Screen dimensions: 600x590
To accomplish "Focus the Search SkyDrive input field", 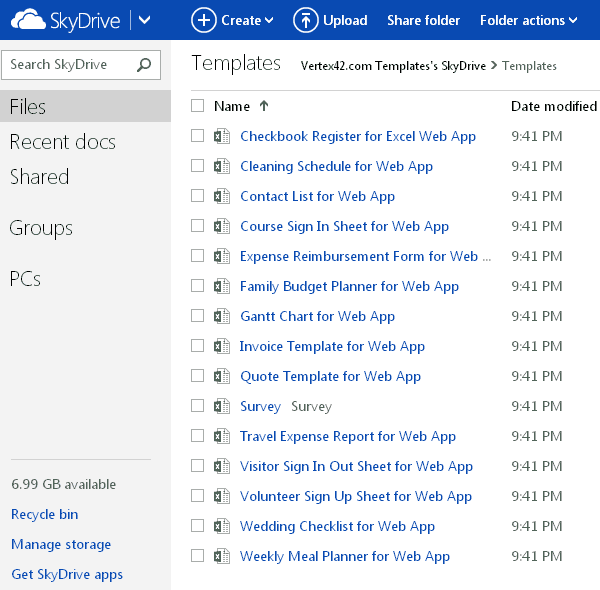I will [x=81, y=65].
